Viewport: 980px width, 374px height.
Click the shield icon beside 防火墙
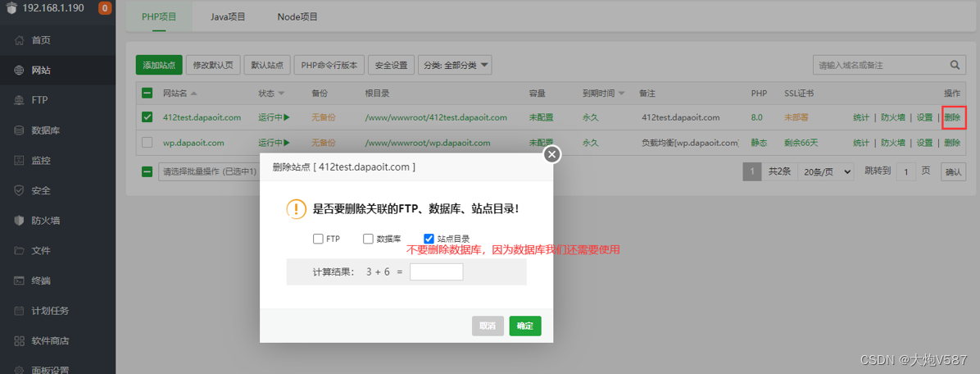point(19,220)
